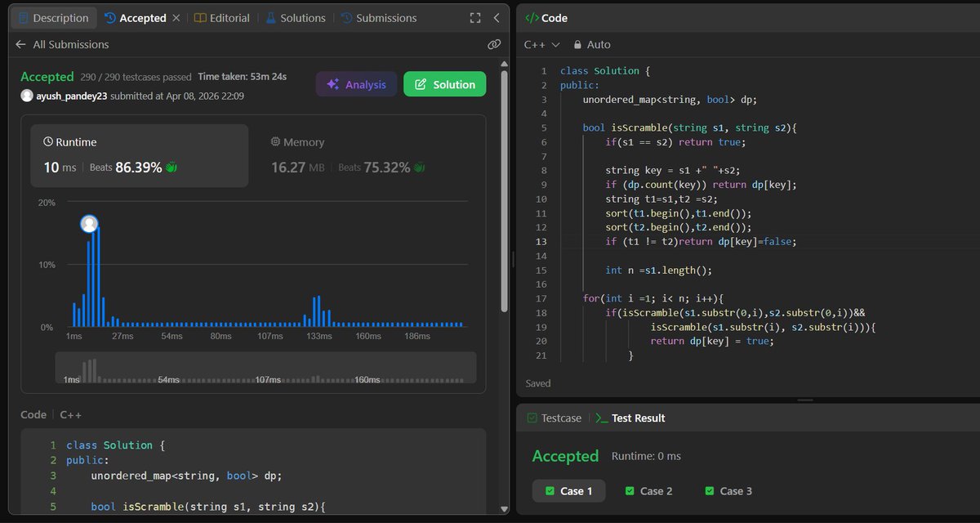Viewport: 980px width, 523px height.
Task: Click the green Solution button
Action: click(445, 84)
